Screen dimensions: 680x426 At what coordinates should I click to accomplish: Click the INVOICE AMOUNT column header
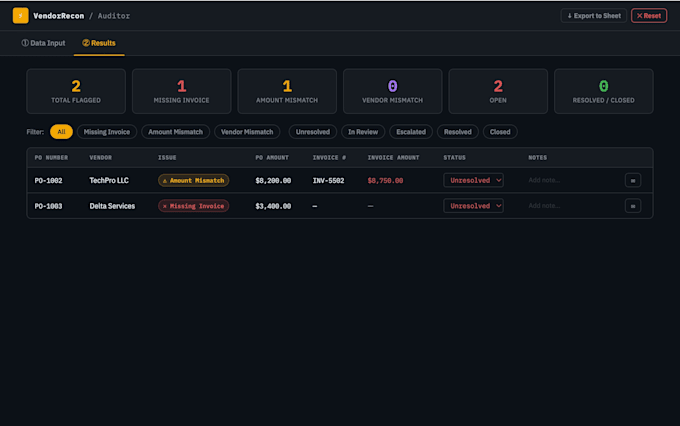pyautogui.click(x=393, y=157)
